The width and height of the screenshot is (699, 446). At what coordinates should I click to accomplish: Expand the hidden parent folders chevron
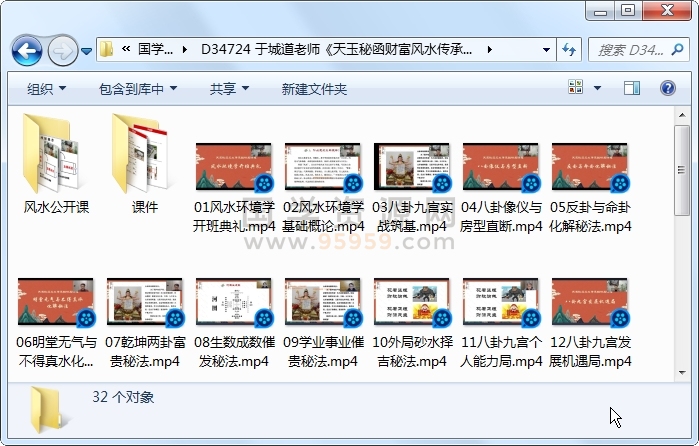[126, 49]
